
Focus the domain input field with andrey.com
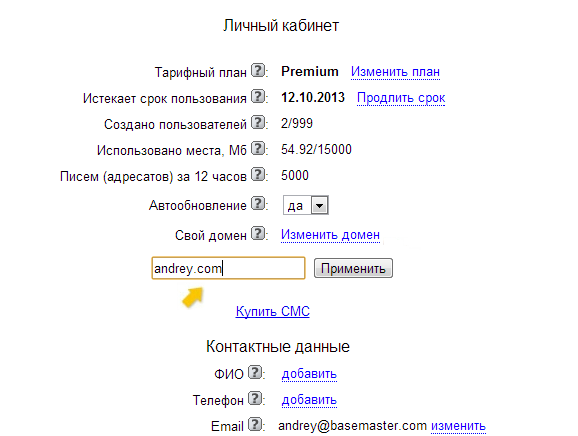click(229, 268)
